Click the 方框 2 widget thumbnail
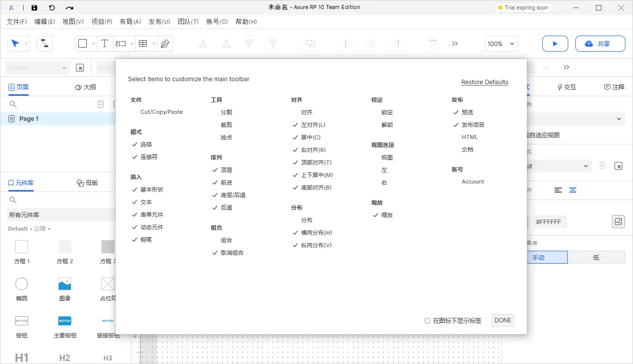The width and height of the screenshot is (633, 364). pyautogui.click(x=65, y=247)
